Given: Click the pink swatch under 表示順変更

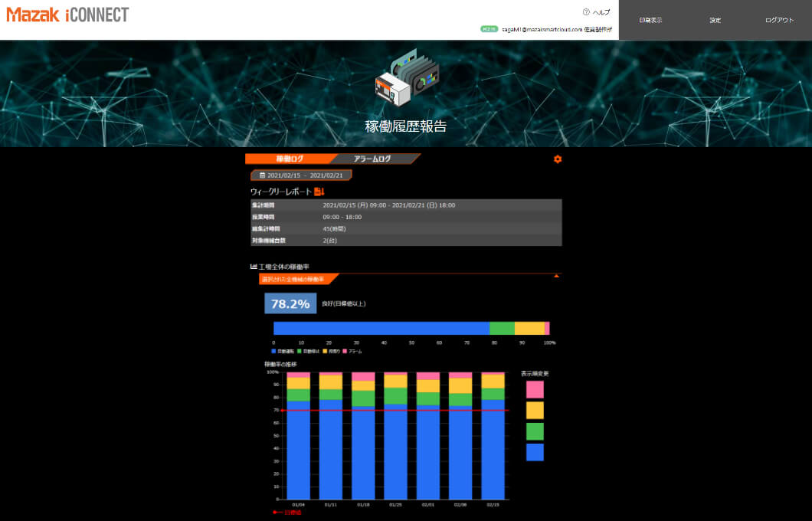Looking at the screenshot, I should (x=535, y=389).
